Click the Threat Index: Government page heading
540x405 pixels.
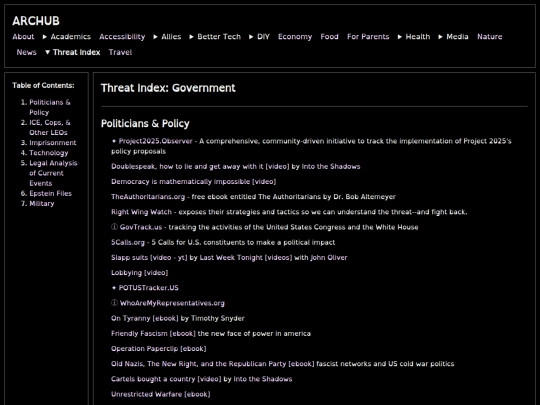[168, 88]
